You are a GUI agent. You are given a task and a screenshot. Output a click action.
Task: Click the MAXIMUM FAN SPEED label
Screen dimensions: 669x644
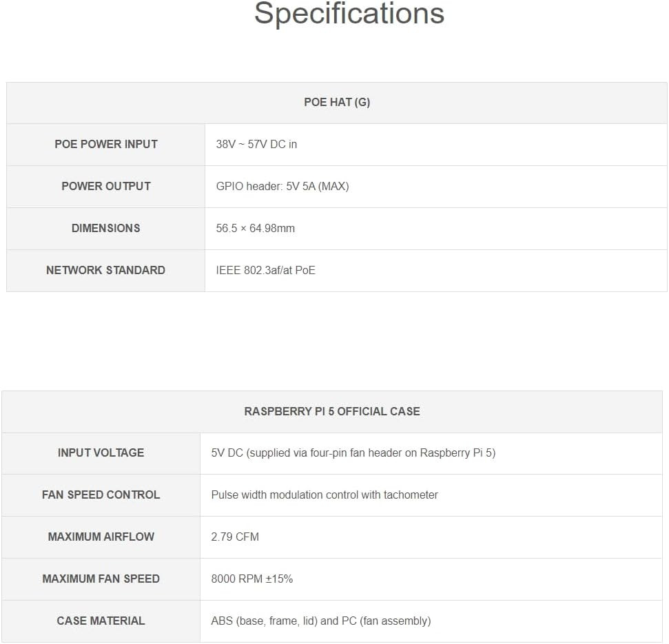101,579
